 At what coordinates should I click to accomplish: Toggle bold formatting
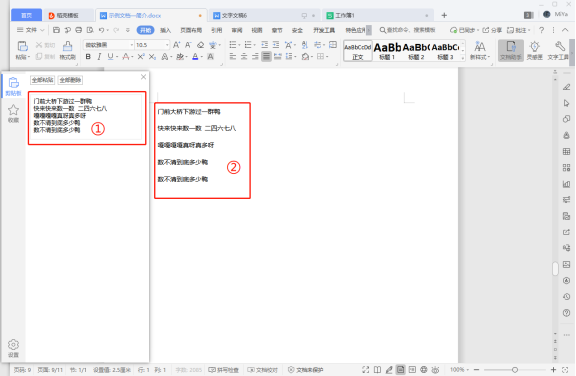point(88,57)
